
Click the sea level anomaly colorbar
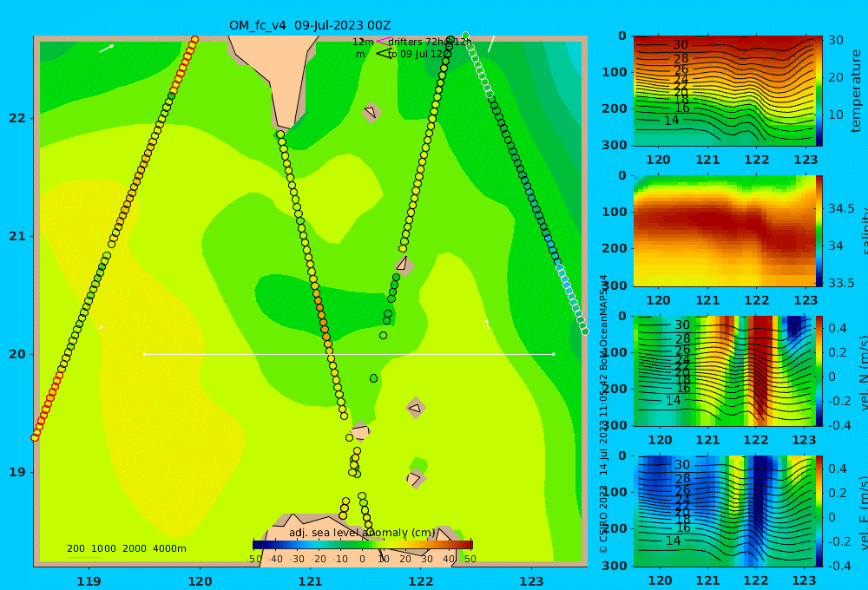[x=363, y=545]
